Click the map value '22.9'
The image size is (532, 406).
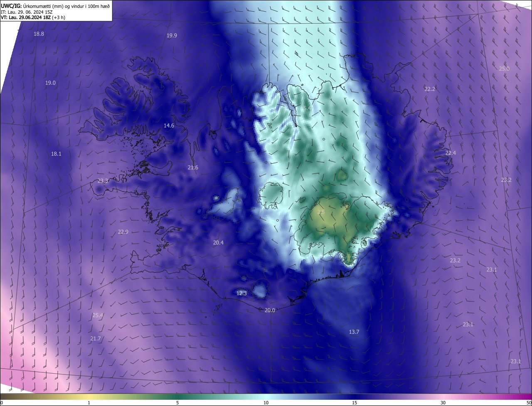tap(123, 232)
